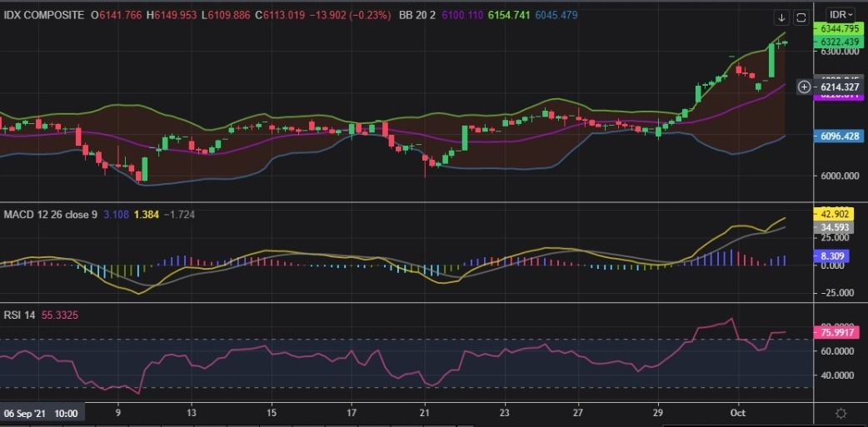This screenshot has width=868, height=427.
Task: Click the 13 date mark on the time axis
Action: (x=192, y=414)
